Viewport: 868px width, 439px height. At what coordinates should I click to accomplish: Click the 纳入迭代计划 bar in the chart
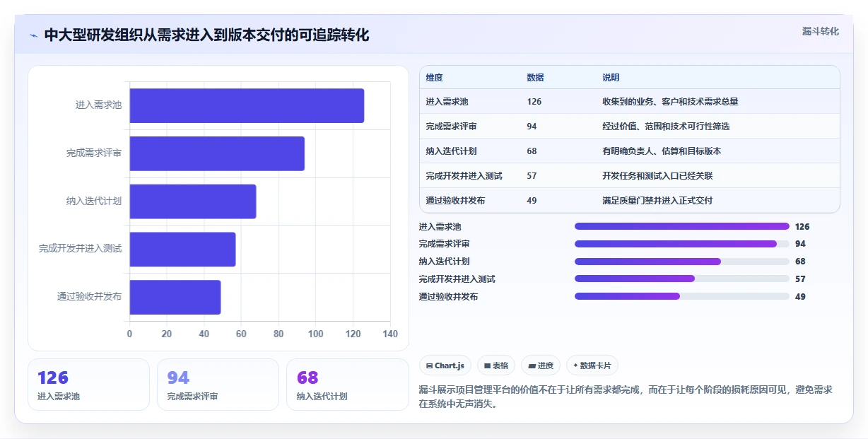click(x=193, y=201)
